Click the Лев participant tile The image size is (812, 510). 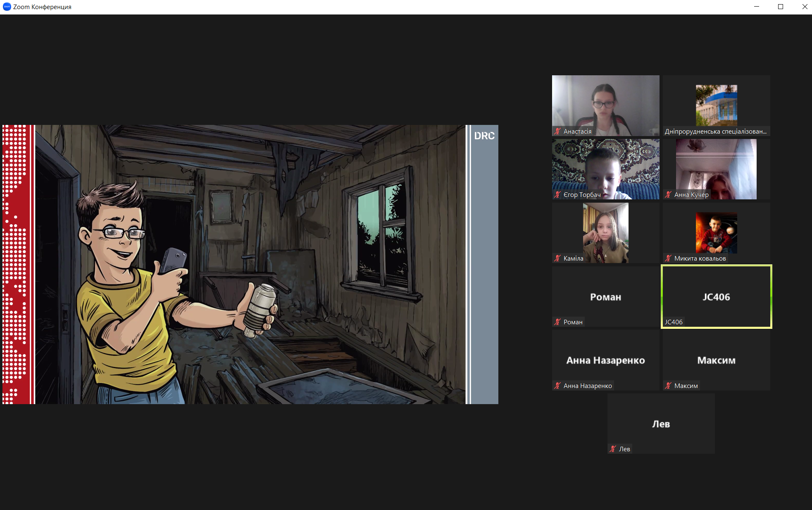point(661,424)
